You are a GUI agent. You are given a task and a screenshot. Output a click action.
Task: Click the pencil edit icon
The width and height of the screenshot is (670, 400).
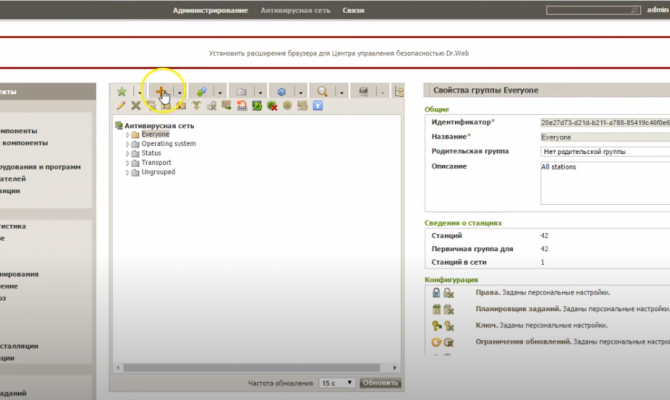pyautogui.click(x=121, y=106)
